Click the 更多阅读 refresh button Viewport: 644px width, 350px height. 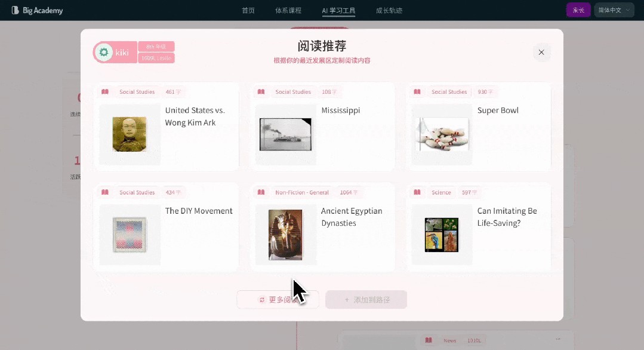pyautogui.click(x=278, y=300)
